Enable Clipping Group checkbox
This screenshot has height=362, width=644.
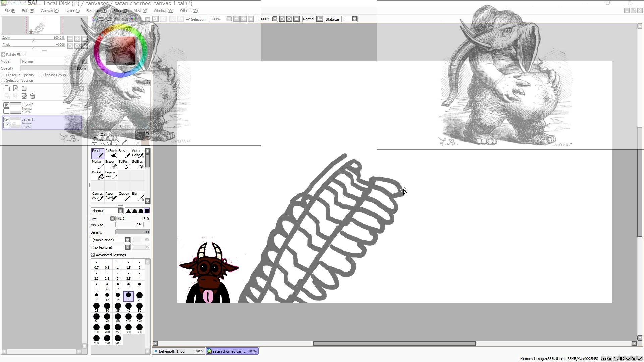tap(40, 75)
